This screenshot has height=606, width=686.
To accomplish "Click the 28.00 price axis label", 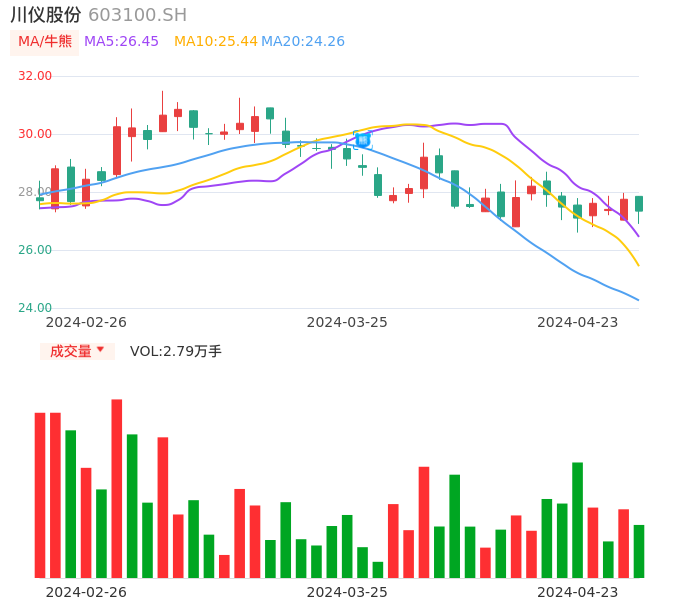I will [x=36, y=192].
